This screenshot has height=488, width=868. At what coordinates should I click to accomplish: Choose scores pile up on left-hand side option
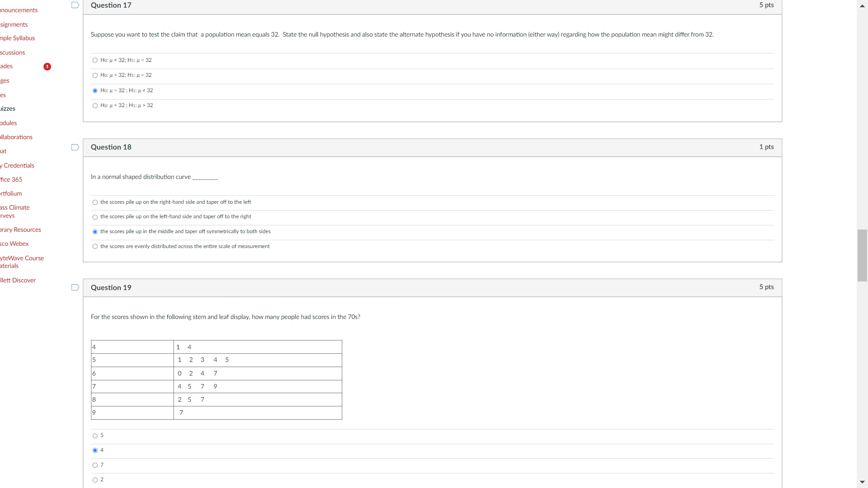point(95,217)
